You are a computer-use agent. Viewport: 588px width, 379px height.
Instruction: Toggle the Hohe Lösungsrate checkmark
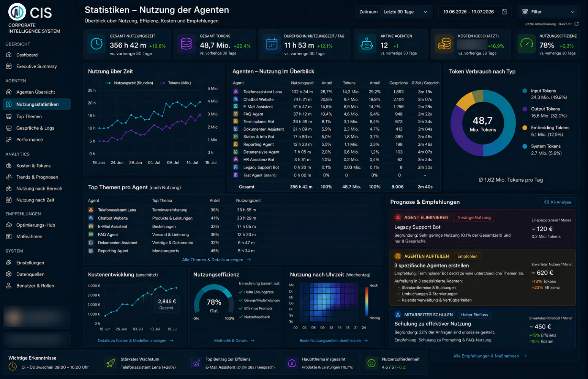(241, 292)
